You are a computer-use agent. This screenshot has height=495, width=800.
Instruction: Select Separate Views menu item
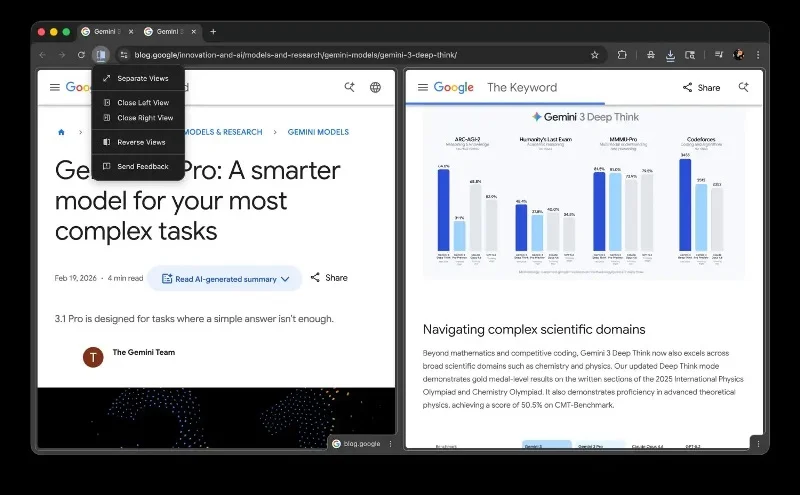click(x=142, y=78)
